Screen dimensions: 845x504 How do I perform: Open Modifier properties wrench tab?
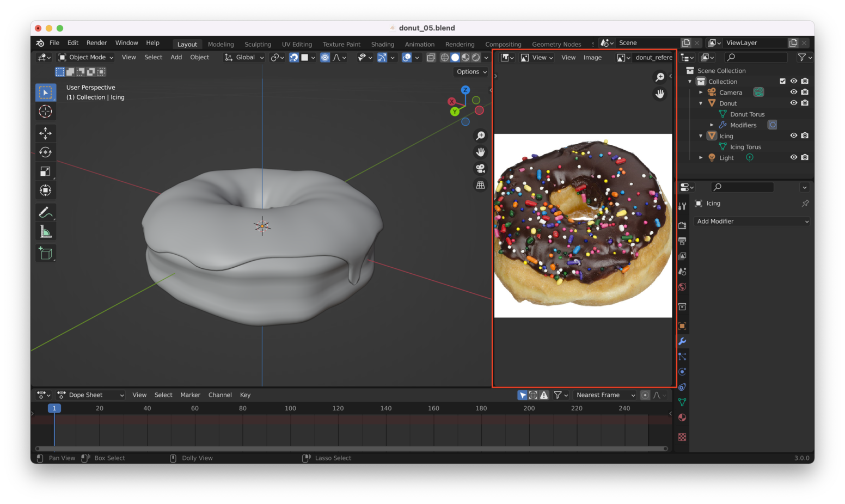pos(682,341)
